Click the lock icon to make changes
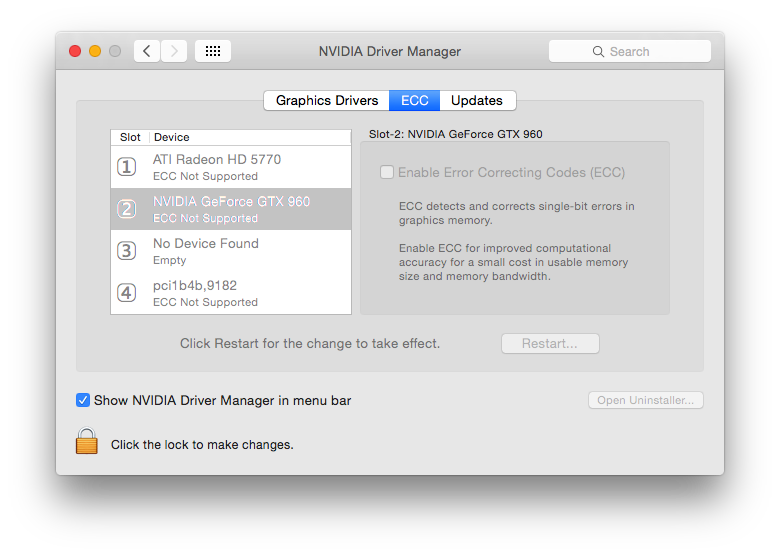 coord(87,441)
